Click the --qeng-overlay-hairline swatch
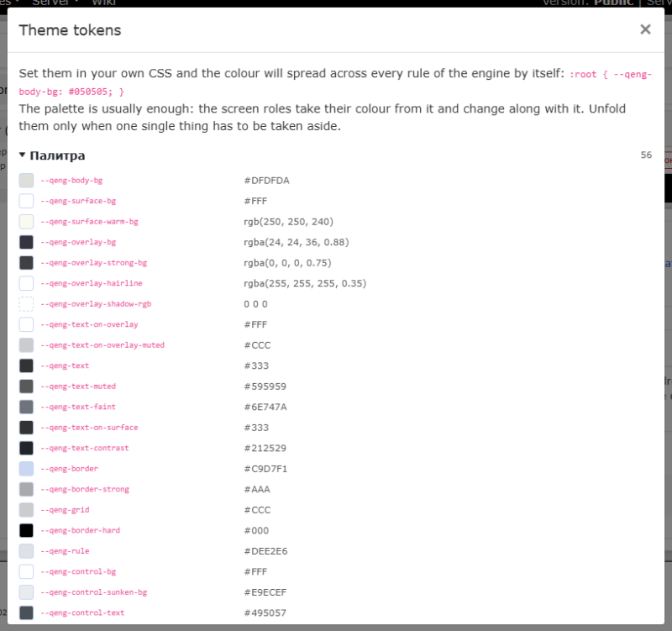 pyautogui.click(x=26, y=283)
